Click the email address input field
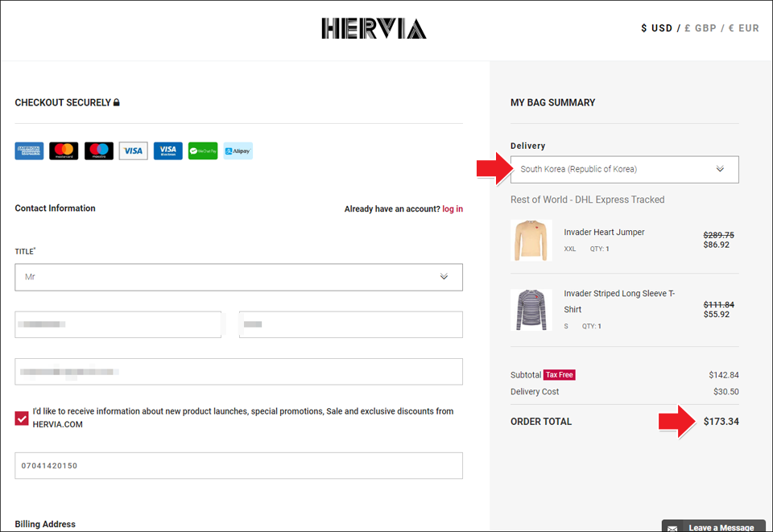Viewport: 773px width, 532px height. [238, 372]
